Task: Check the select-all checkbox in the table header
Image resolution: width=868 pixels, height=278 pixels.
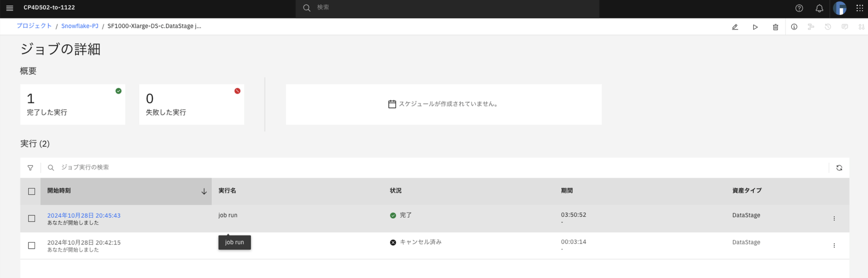Action: tap(31, 192)
